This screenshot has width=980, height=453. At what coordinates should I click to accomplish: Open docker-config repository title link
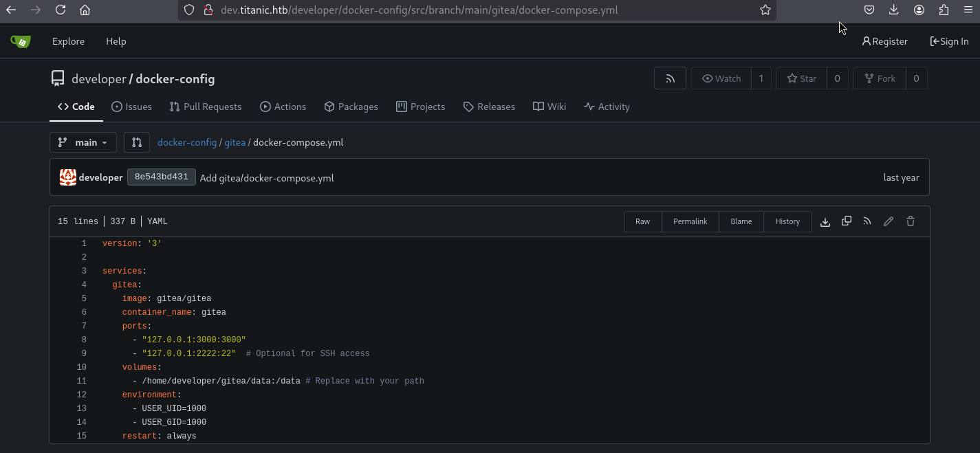coord(175,79)
